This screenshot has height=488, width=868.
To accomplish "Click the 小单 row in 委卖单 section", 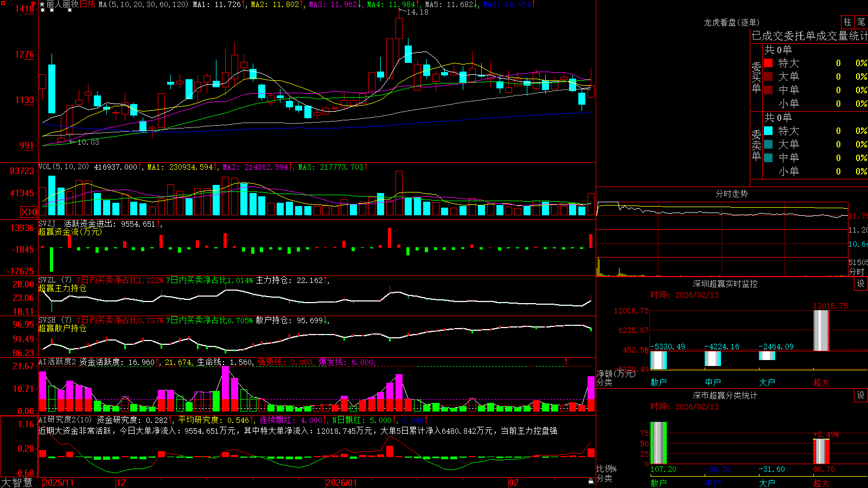I will point(815,171).
